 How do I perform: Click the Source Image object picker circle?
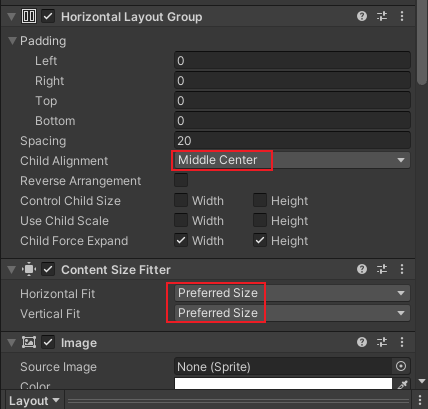[x=401, y=366]
